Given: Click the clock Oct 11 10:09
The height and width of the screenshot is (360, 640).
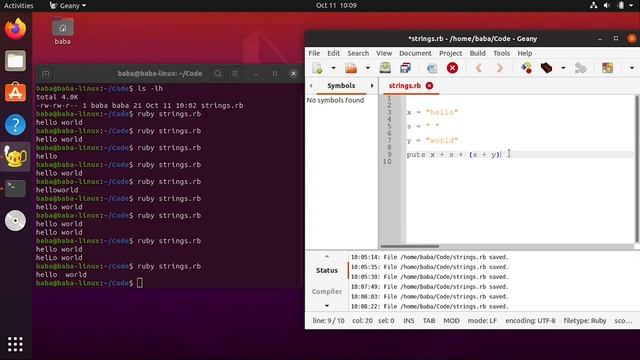Looking at the screenshot, I should (x=336, y=6).
